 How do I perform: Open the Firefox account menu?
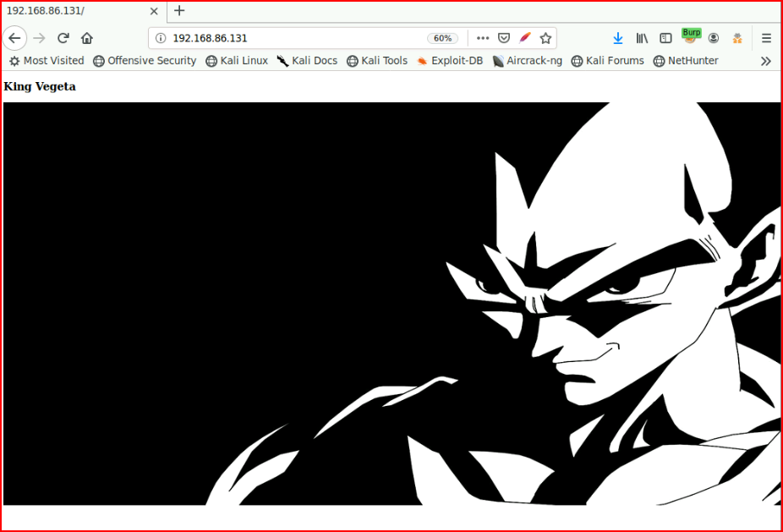[714, 38]
